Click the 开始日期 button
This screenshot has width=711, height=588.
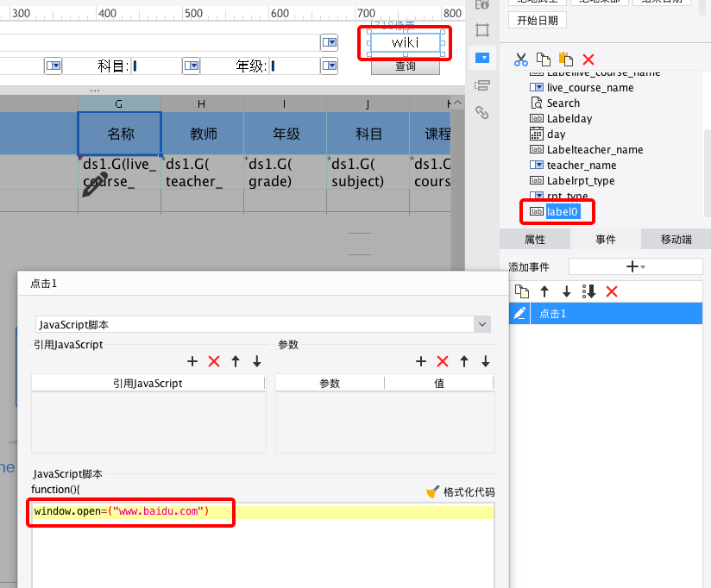click(x=538, y=21)
